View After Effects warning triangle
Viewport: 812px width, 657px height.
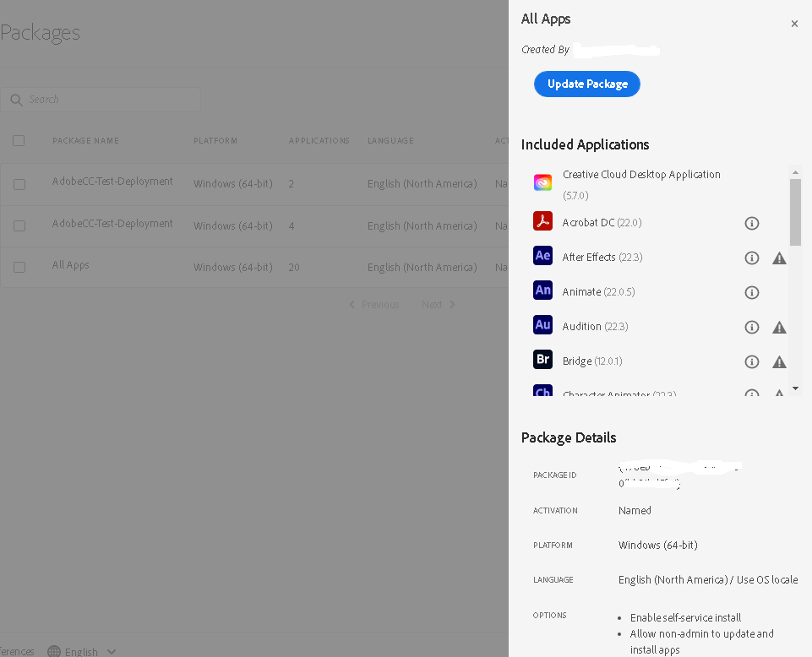point(779,258)
